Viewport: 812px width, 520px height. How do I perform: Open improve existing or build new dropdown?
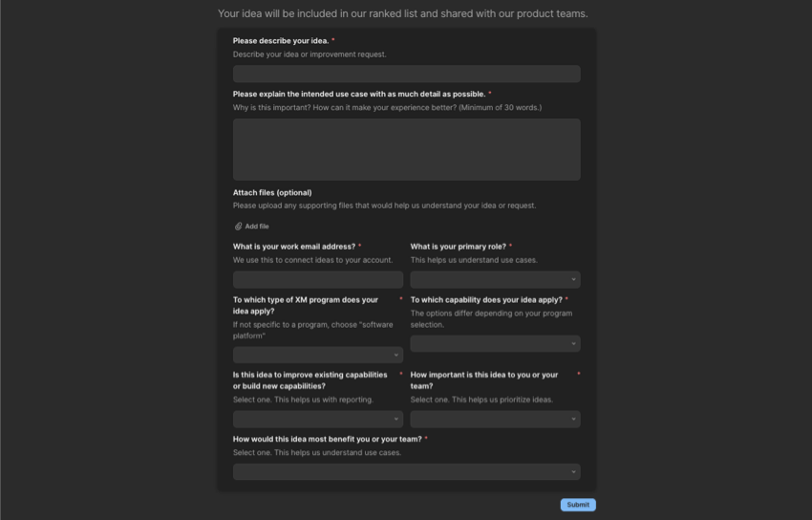(317, 419)
